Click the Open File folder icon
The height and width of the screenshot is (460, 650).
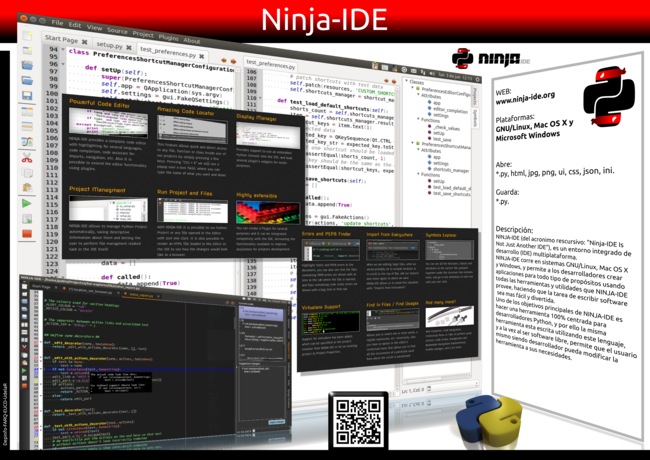27,65
